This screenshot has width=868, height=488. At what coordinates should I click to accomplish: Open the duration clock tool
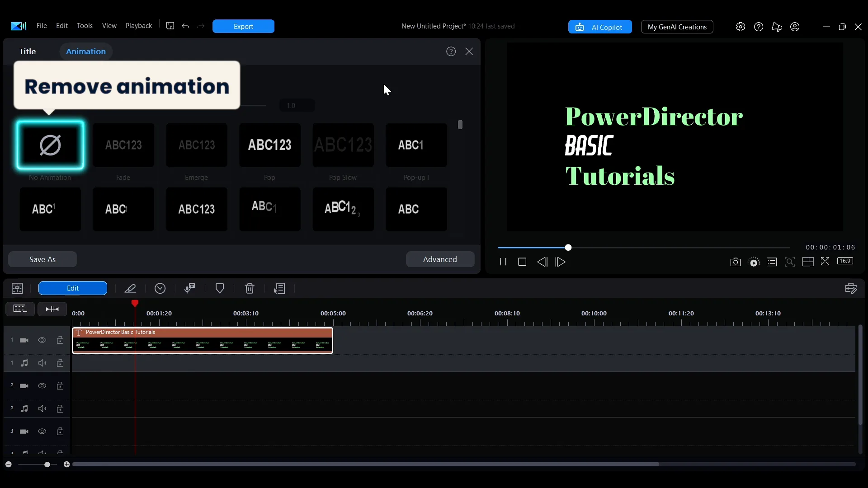tap(160, 288)
